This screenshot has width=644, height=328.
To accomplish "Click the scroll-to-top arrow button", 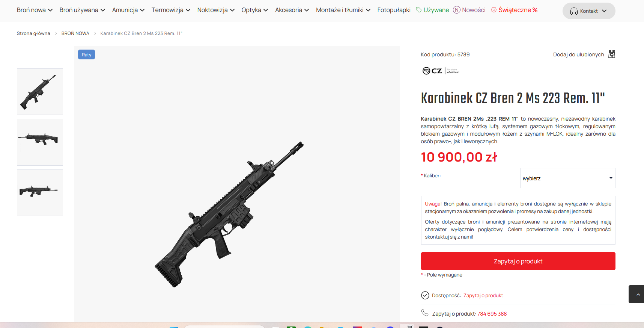I will pos(636,294).
